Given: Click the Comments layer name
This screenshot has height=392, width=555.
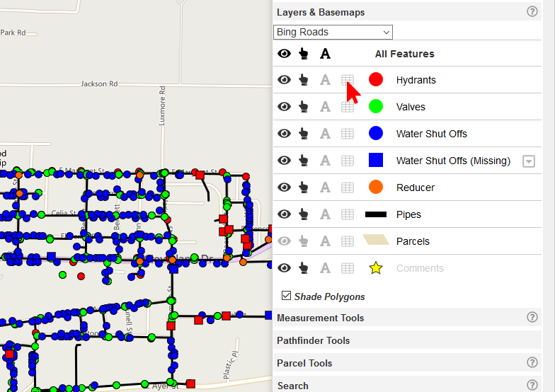Looking at the screenshot, I should 420,268.
